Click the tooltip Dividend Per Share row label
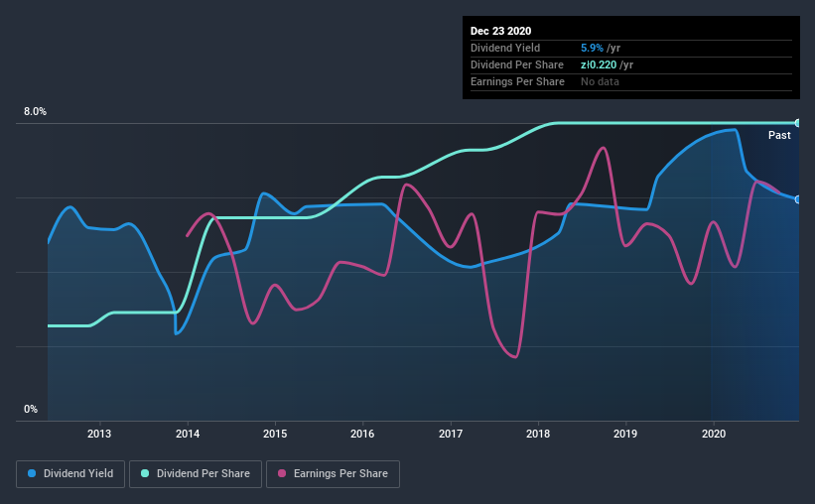The width and height of the screenshot is (815, 504). click(x=516, y=64)
